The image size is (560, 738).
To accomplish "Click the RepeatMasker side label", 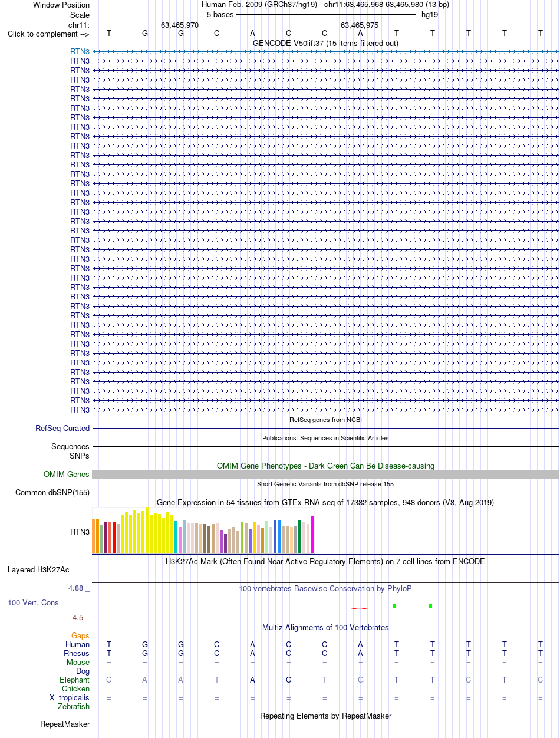I will [65, 724].
